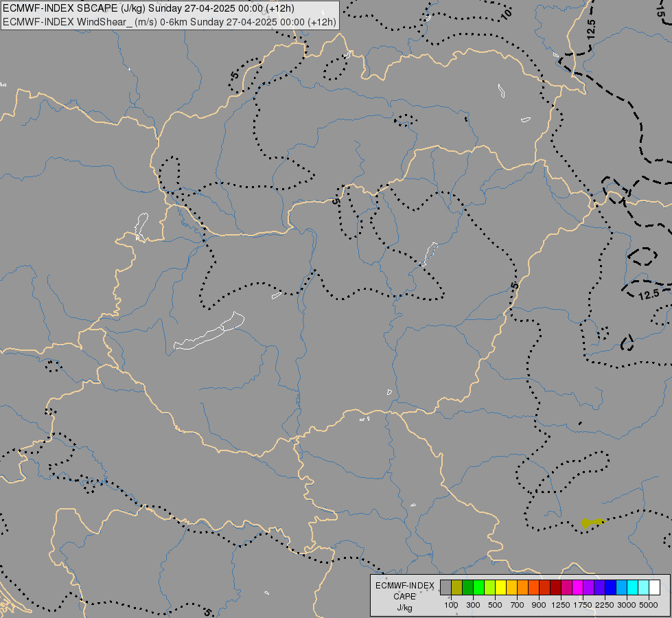Click the gray swatch in the CAPE legend

(445, 588)
